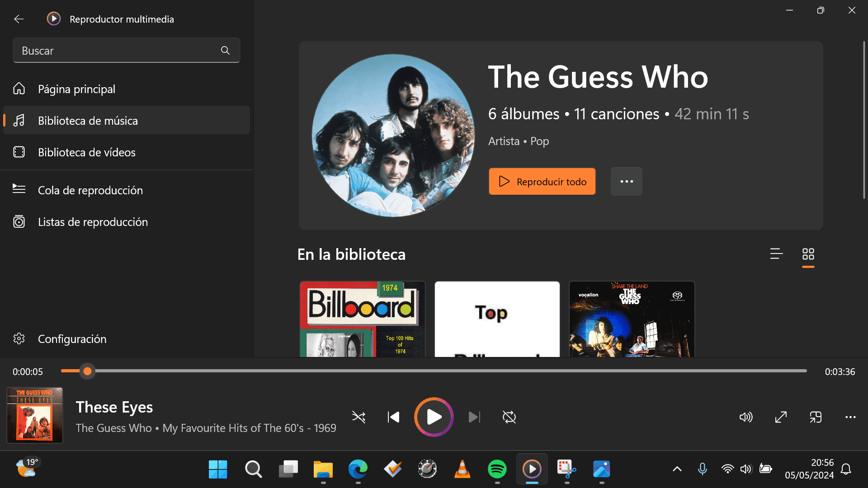Click These Eyes album art in player bar
This screenshot has width=868, height=488.
click(x=35, y=415)
